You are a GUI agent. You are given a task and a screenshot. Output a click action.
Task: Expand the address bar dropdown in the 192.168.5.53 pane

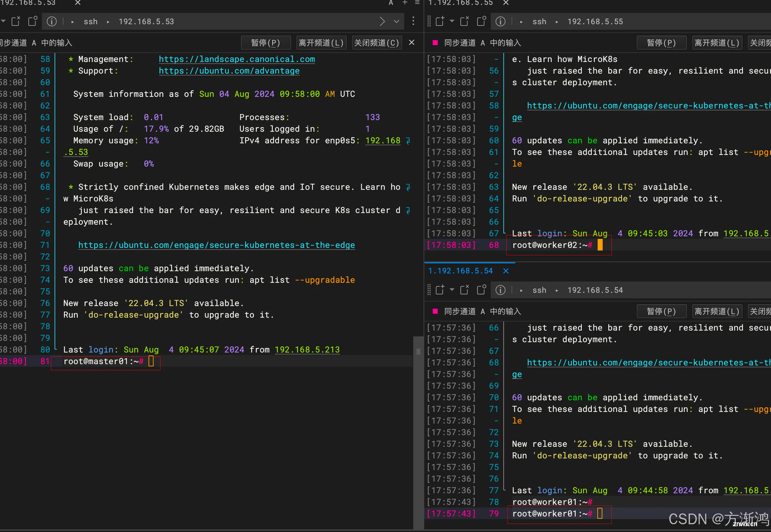coord(396,21)
